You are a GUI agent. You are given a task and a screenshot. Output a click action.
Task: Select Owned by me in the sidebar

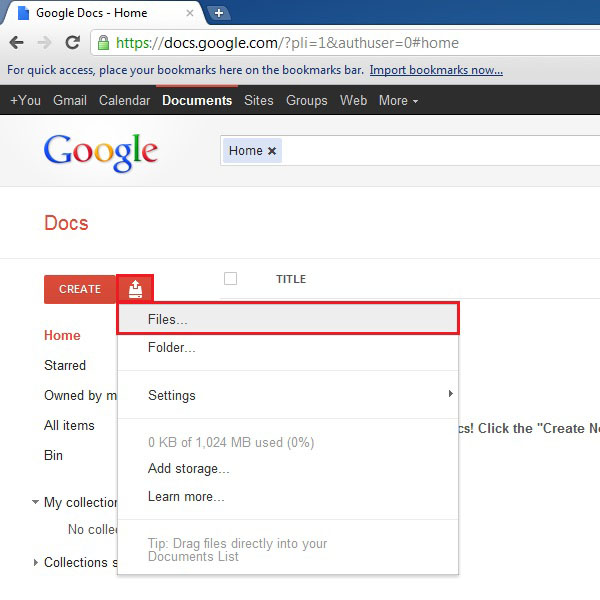click(x=80, y=395)
